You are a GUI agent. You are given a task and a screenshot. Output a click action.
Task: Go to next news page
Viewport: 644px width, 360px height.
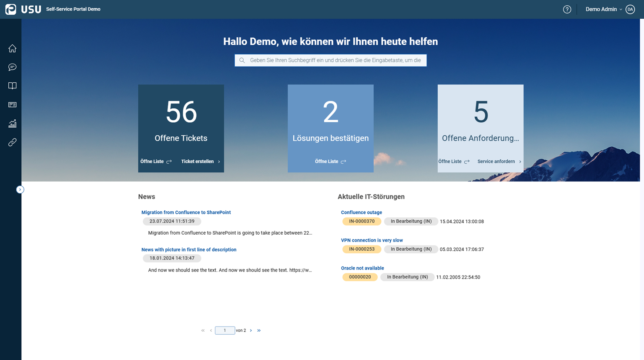(x=251, y=330)
